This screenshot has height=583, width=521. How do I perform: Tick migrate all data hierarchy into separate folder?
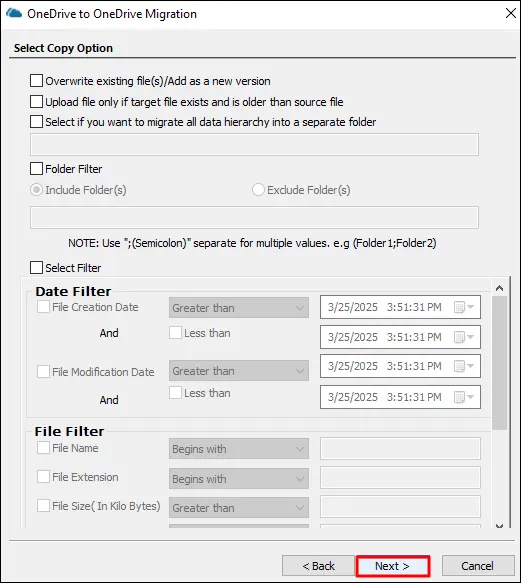click(x=36, y=122)
